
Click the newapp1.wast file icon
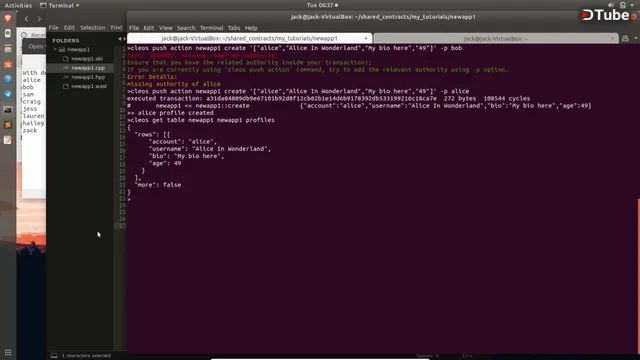66,87
